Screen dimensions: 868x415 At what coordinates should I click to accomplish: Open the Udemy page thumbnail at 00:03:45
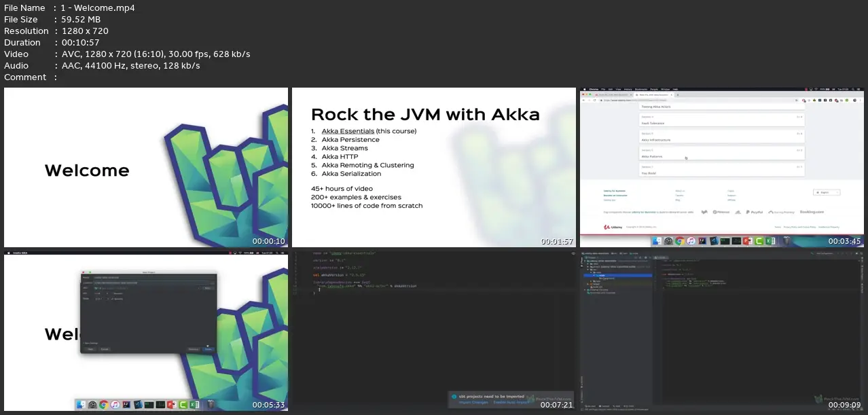tap(722, 167)
